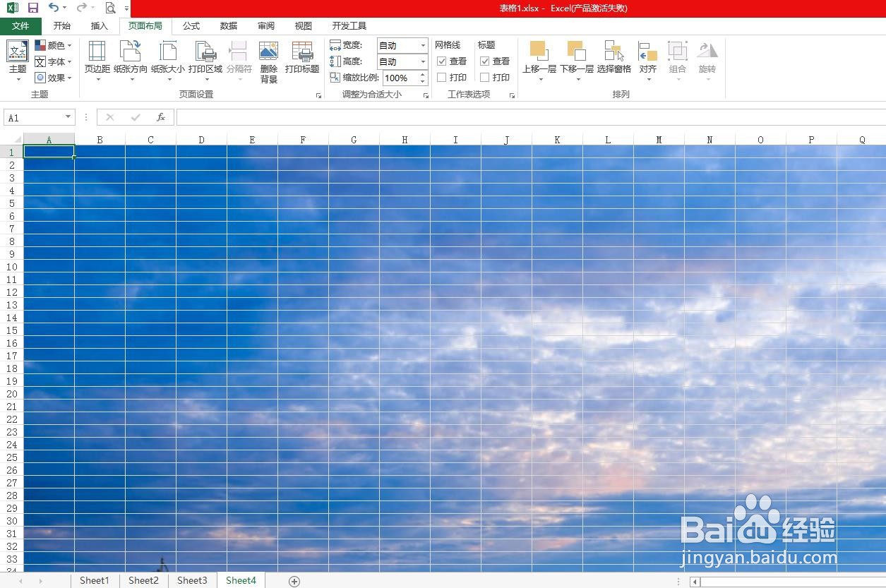Switch to Data (数据) tab
This screenshot has height=588, width=886.
coord(229,26)
